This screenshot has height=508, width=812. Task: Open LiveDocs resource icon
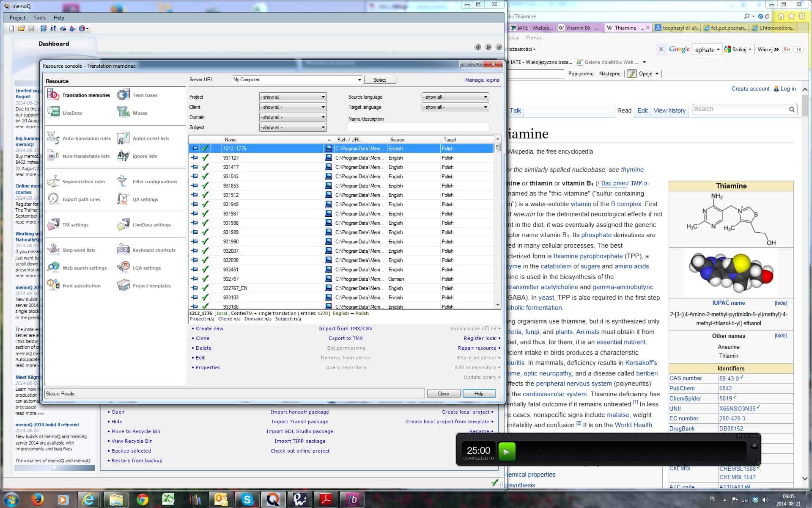click(53, 113)
